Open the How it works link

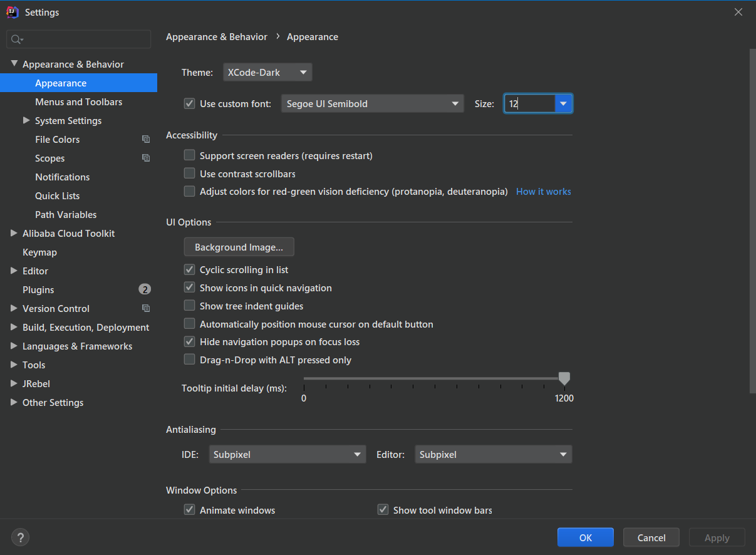tap(543, 192)
